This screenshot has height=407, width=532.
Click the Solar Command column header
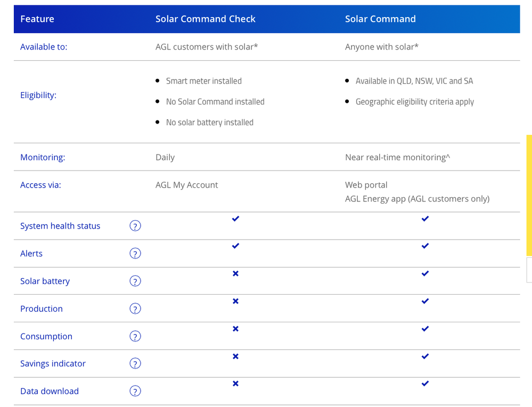click(x=380, y=19)
